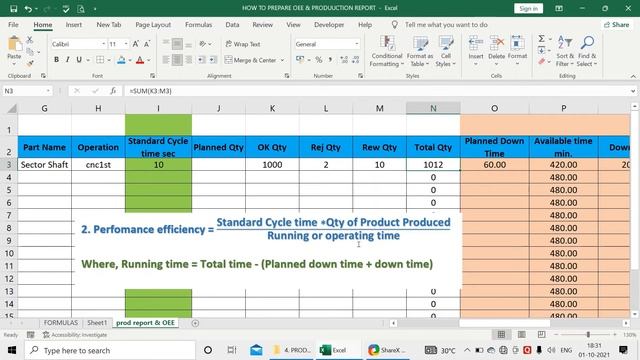Image resolution: width=640 pixels, height=360 pixels.
Task: Open Format as Table gallery
Action: pyautogui.click(x=420, y=51)
